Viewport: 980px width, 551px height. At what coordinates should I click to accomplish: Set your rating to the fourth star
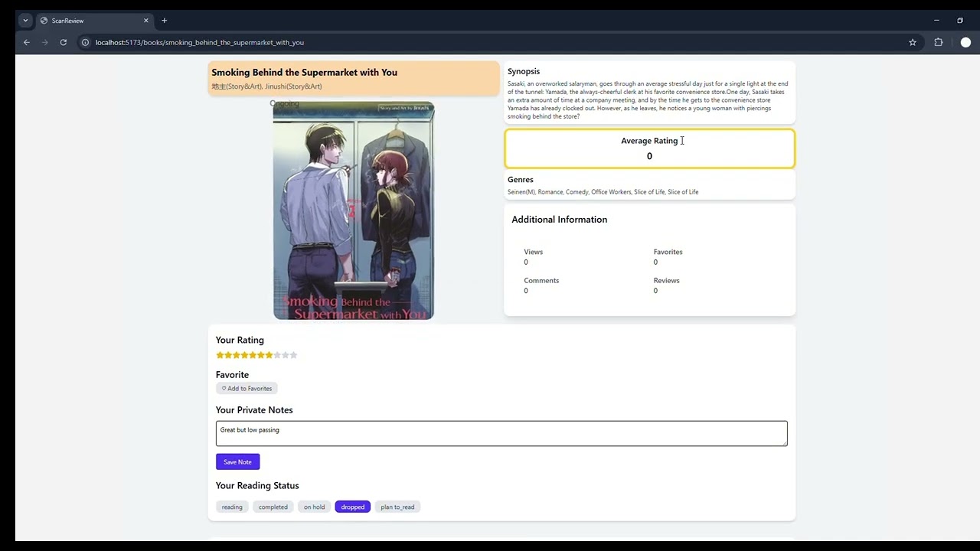tap(244, 355)
